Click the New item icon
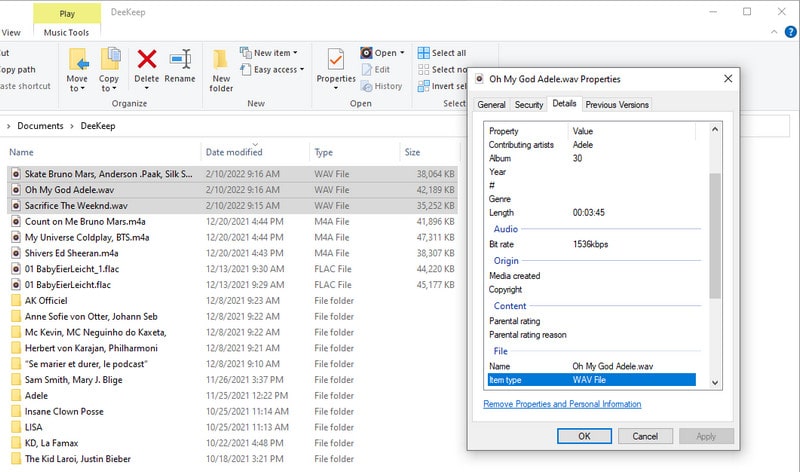 coord(245,53)
